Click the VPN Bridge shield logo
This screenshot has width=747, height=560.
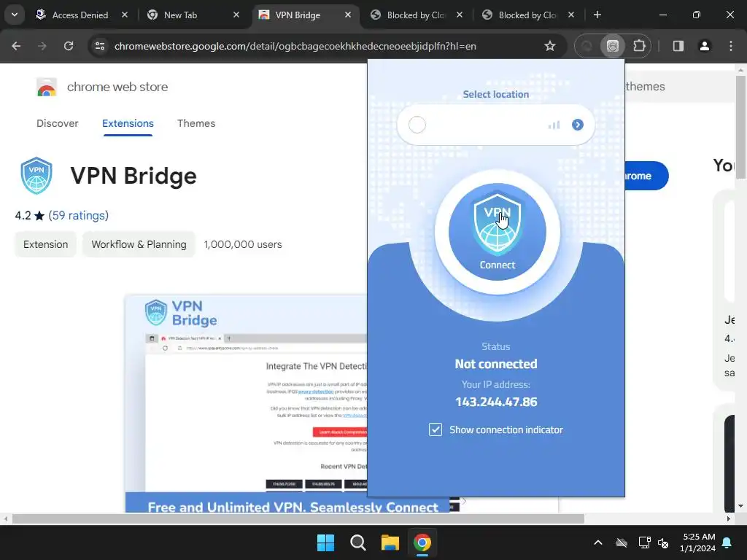pos(36,176)
